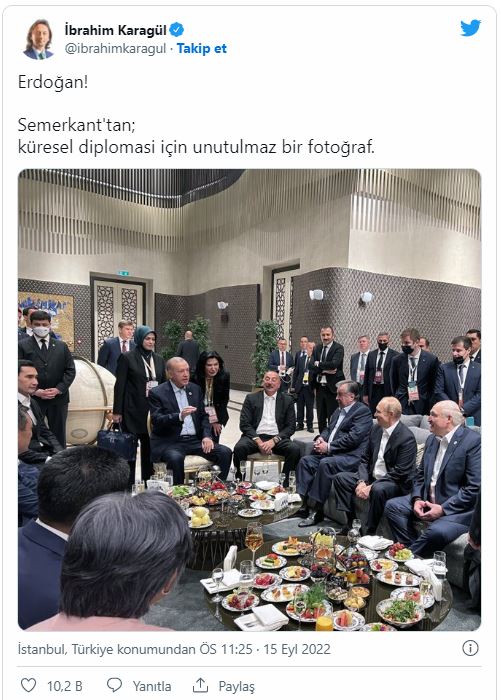Click the 'küresel diplomasi' sentence
This screenshot has width=501, height=700.
coord(196,147)
